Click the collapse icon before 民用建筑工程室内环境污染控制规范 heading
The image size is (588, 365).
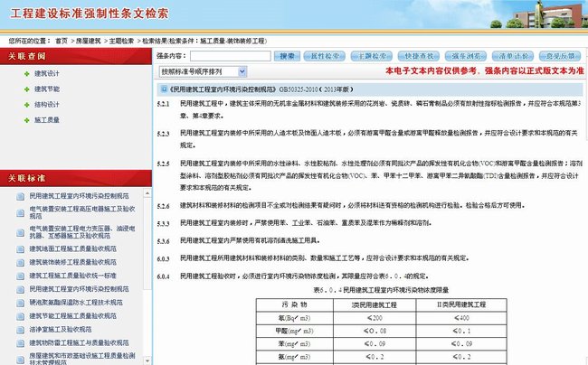coord(161,90)
